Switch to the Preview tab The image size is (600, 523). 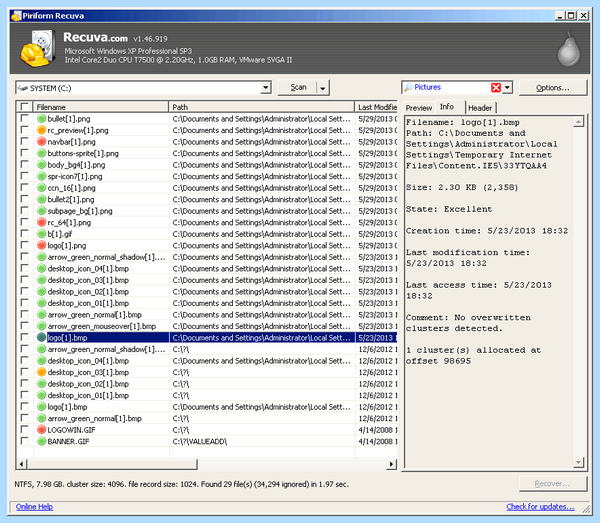coord(419,108)
